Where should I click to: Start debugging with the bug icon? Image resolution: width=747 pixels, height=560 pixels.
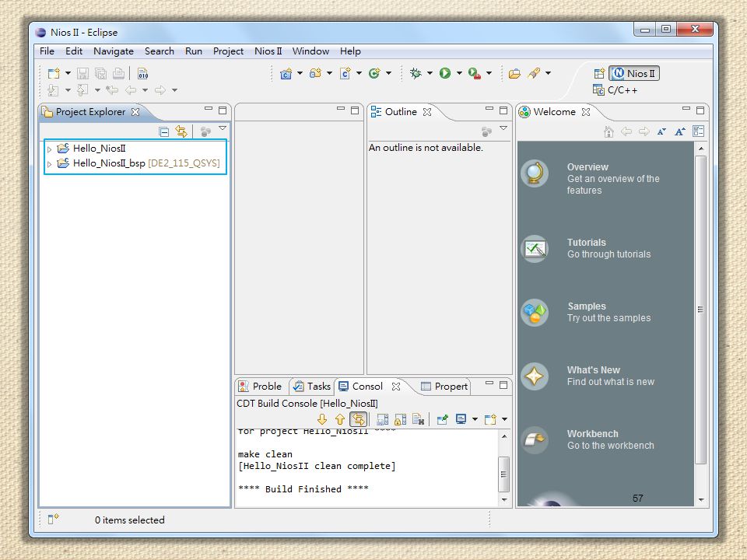pos(416,73)
